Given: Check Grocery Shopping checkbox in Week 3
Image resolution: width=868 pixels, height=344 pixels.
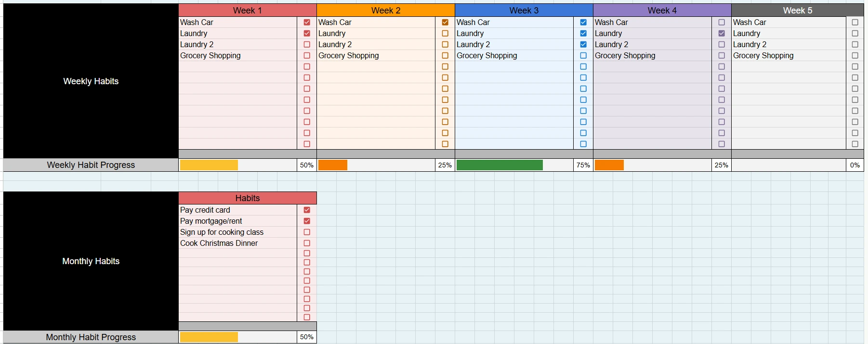Looking at the screenshot, I should point(583,55).
